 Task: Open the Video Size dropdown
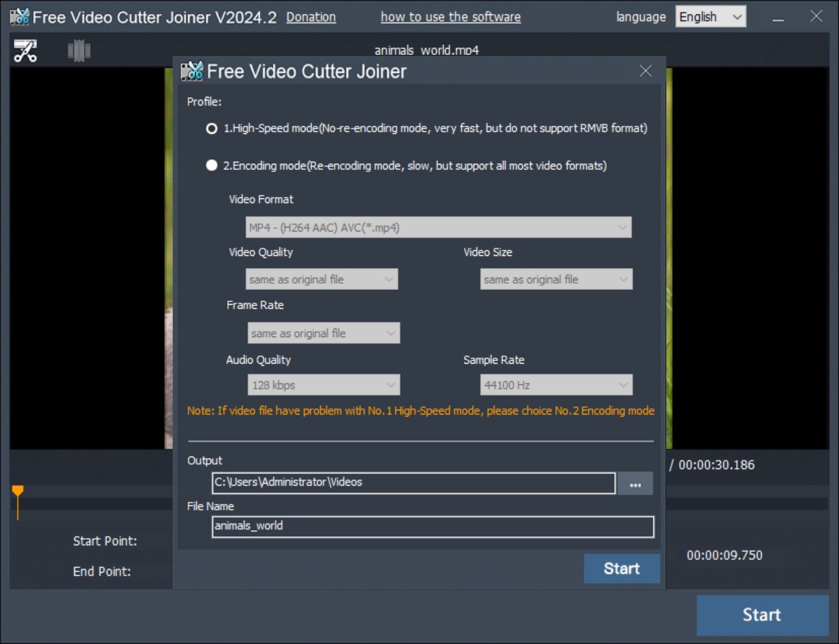coord(555,278)
